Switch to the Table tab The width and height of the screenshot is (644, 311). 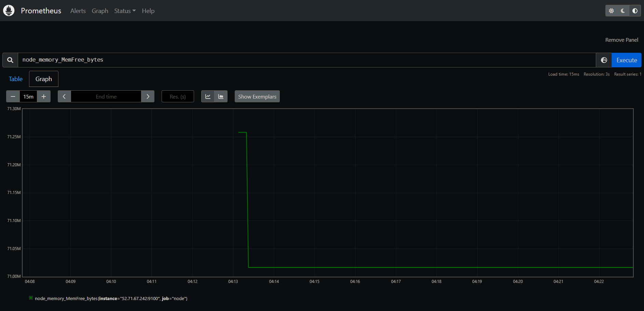(16, 79)
